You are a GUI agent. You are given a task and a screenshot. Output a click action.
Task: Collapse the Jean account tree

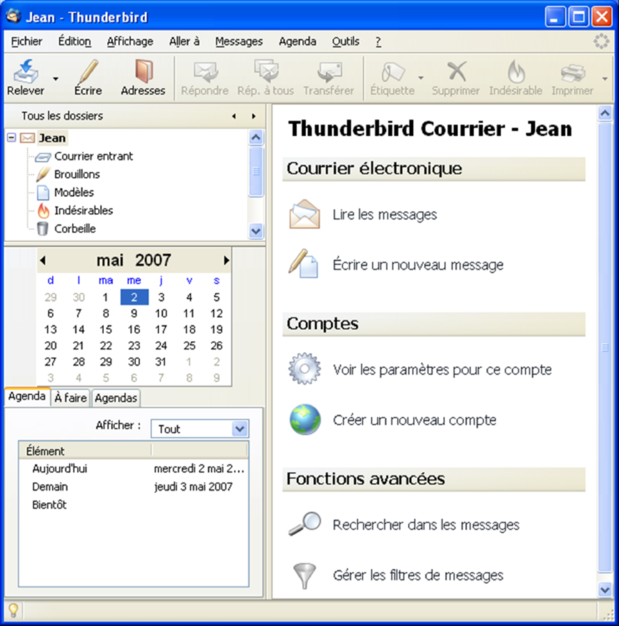(11, 138)
